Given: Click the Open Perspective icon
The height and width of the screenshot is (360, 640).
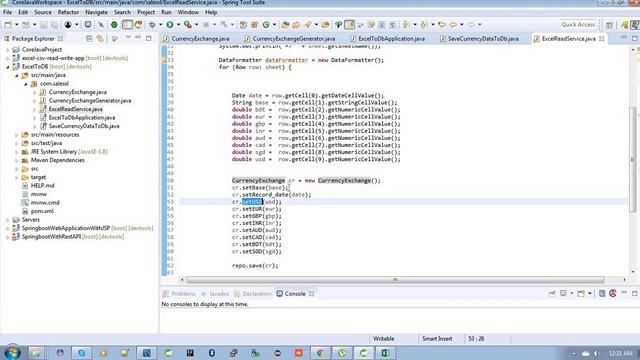Looking at the screenshot, I should (609, 25).
